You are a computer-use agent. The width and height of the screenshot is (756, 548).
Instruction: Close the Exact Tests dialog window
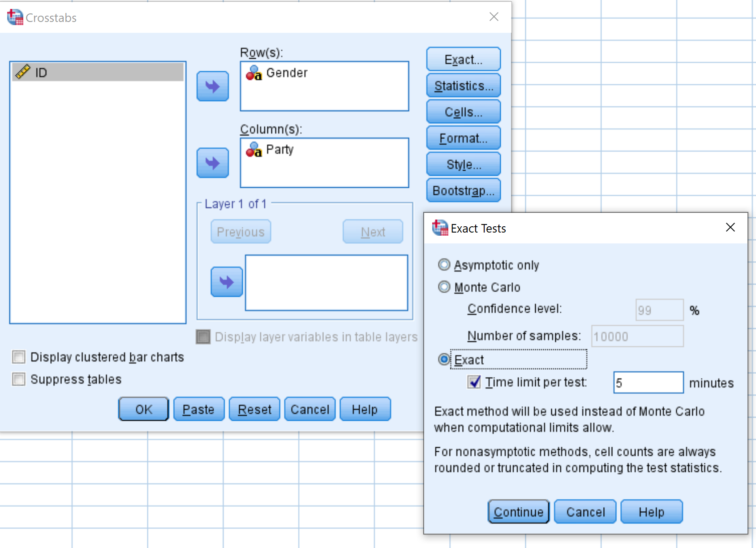[x=730, y=227]
